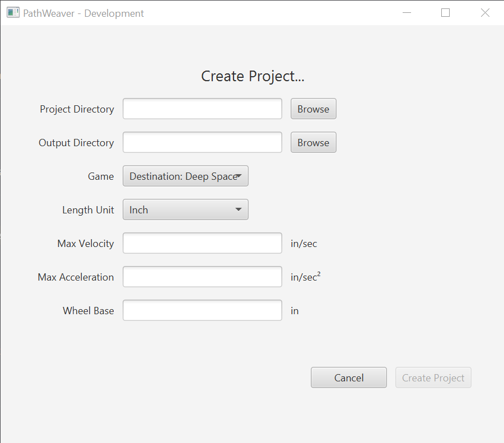Click the Max Acceleration input field

(x=202, y=277)
